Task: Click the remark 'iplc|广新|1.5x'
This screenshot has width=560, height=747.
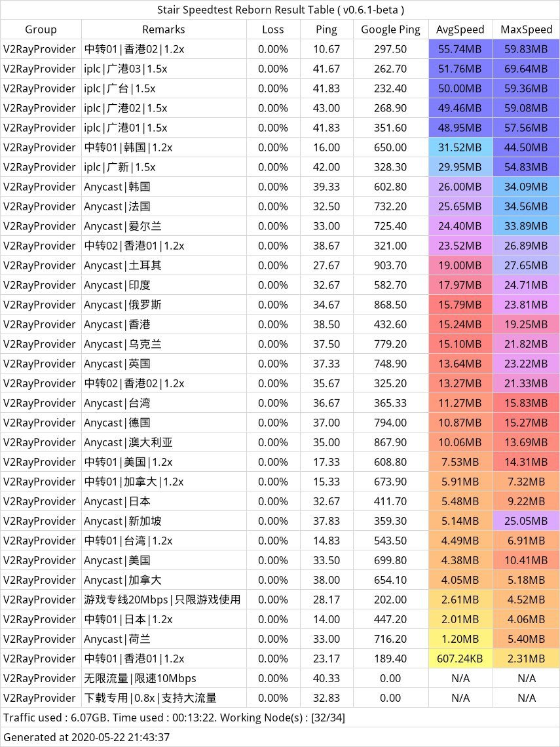Action: coord(120,167)
